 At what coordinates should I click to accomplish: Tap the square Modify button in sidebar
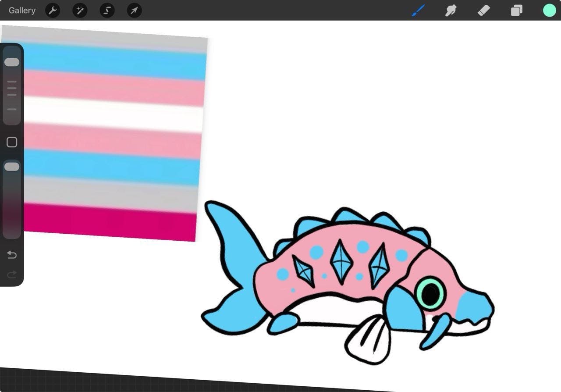12,142
